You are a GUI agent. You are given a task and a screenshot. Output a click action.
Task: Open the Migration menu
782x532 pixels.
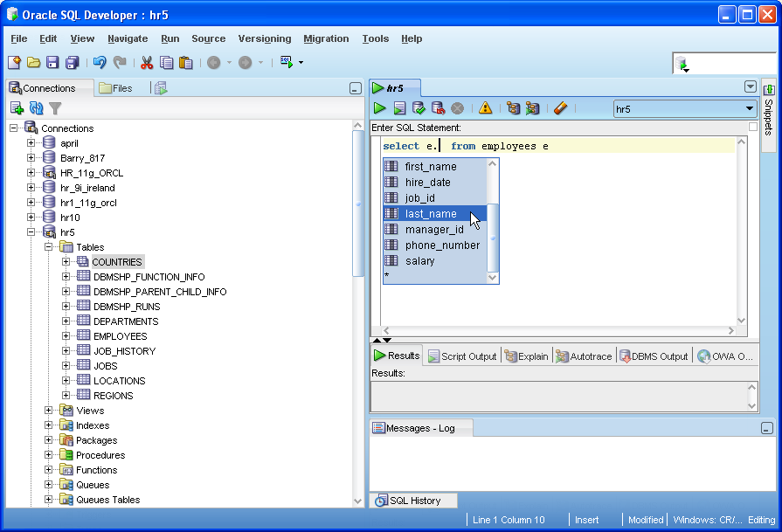326,38
